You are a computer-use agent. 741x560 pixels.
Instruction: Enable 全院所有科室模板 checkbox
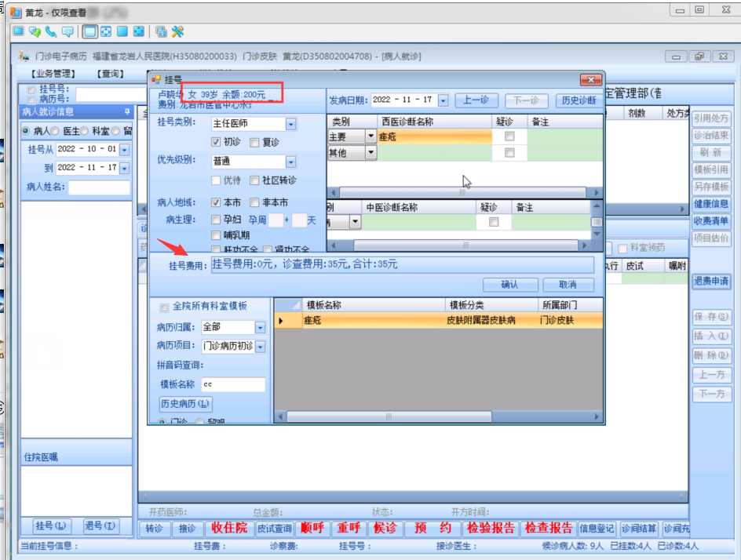point(165,308)
